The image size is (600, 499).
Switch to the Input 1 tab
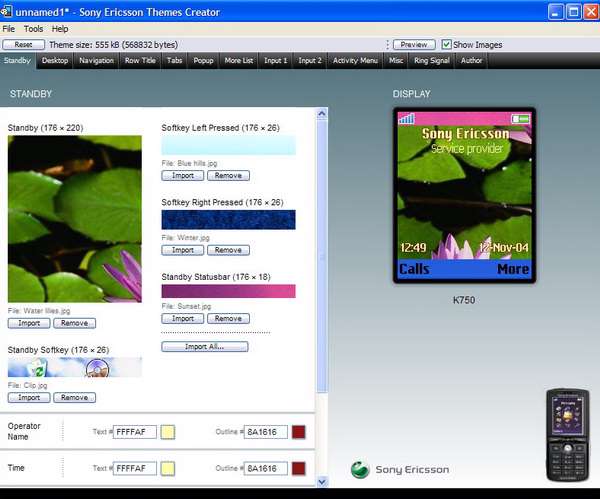coord(275,60)
